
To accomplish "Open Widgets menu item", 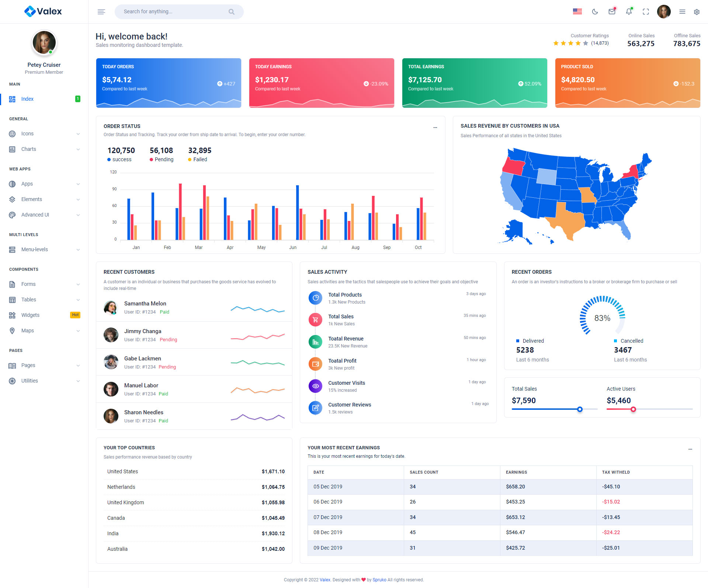I will [x=30, y=315].
